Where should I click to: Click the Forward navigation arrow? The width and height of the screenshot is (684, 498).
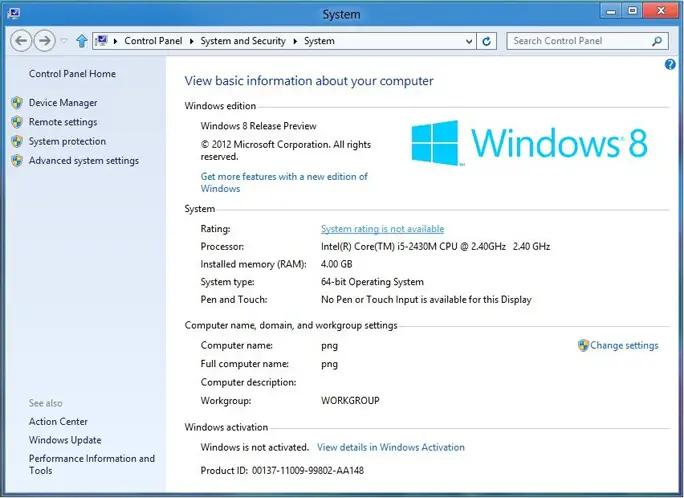coord(44,41)
